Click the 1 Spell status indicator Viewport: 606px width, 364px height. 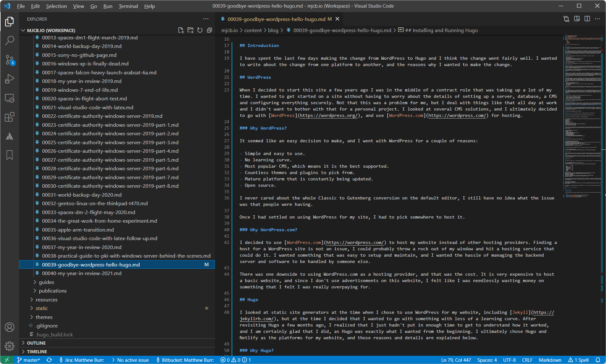click(579, 360)
